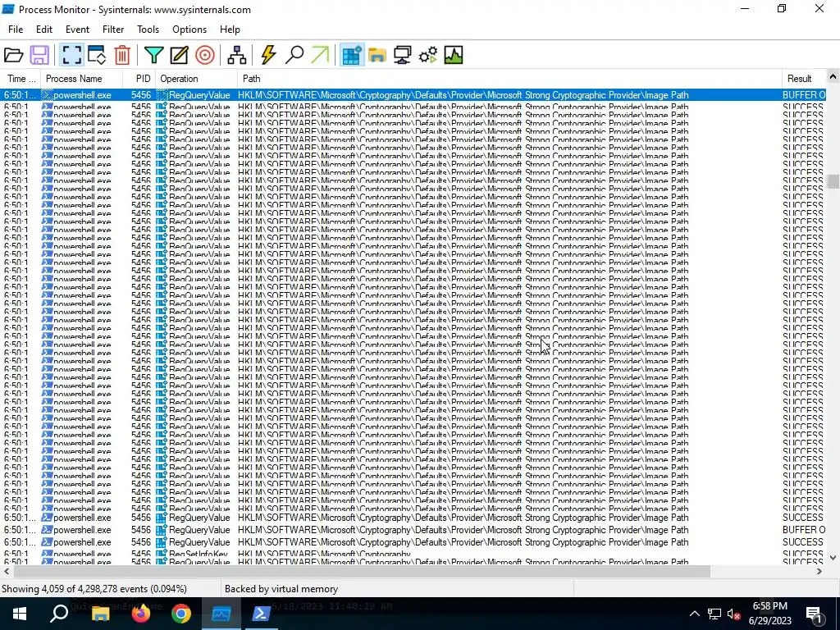The image size is (840, 630).
Task: Click the vertical scrollbar down arrow
Action: 833,558
